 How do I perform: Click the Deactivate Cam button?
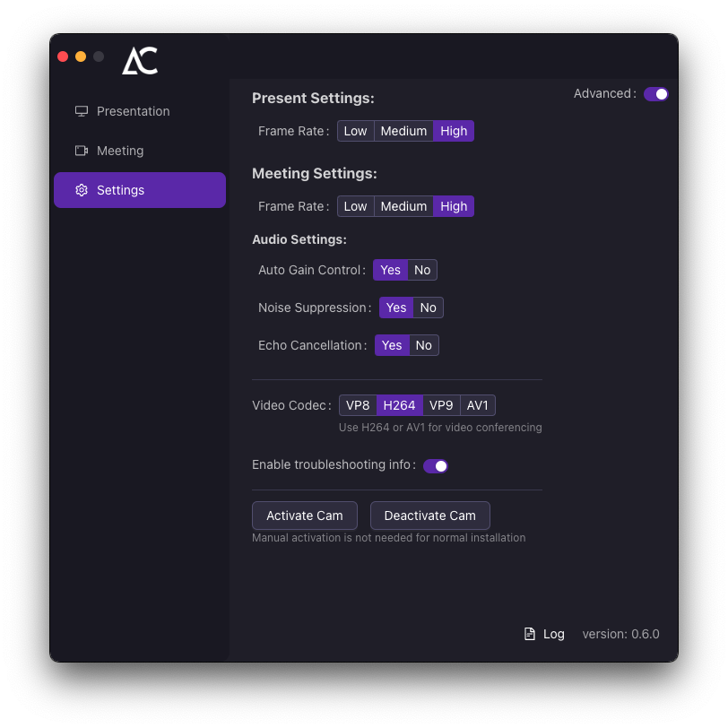point(430,516)
